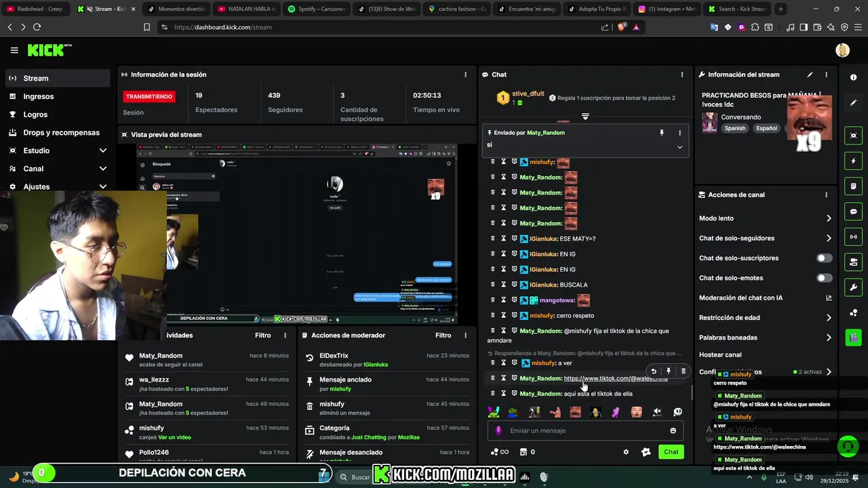Viewport: 868px width, 488px height.
Task: Bookmark the page with bookmark icon
Action: tap(146, 27)
